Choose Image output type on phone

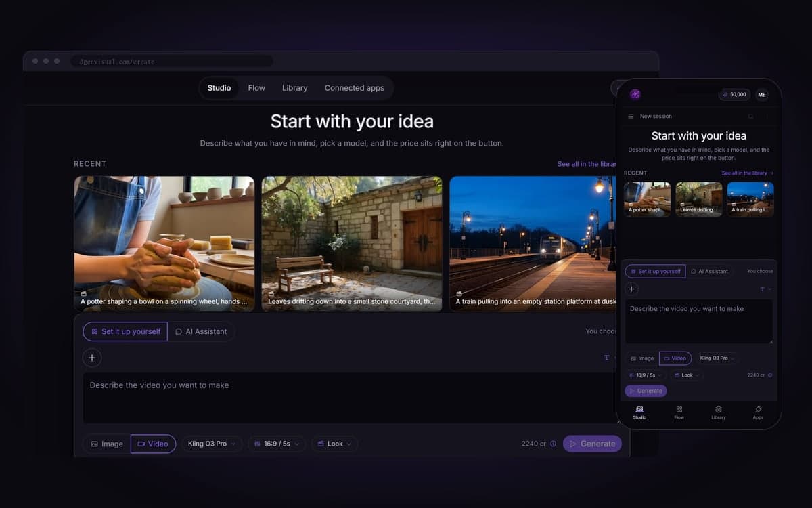click(642, 358)
